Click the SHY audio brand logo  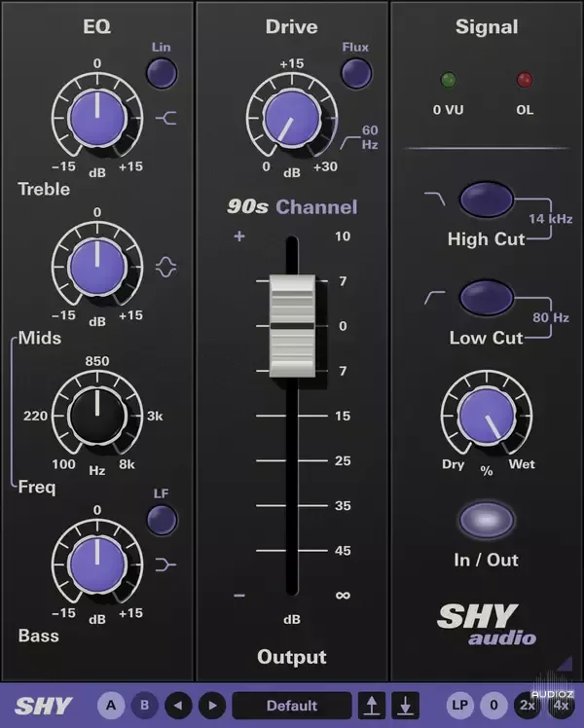tap(486, 625)
